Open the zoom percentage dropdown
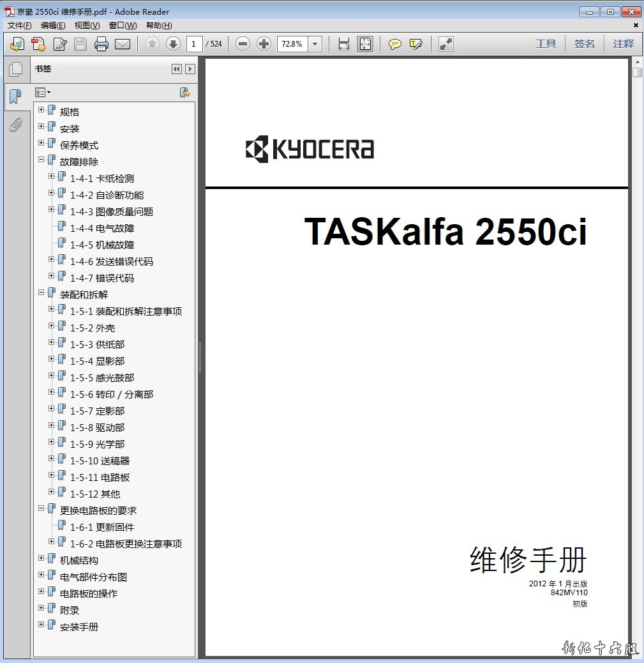 coord(315,44)
